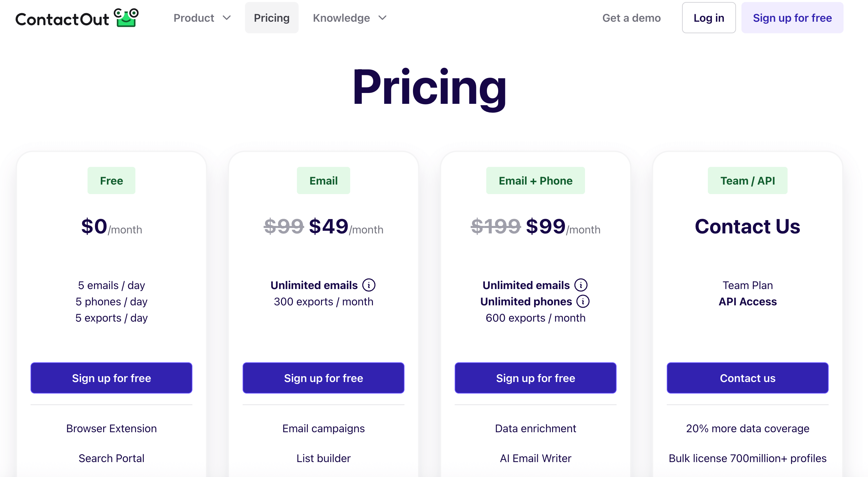Click the info icon beside Unlimited phones
This screenshot has width=868, height=477.
coord(583,301)
